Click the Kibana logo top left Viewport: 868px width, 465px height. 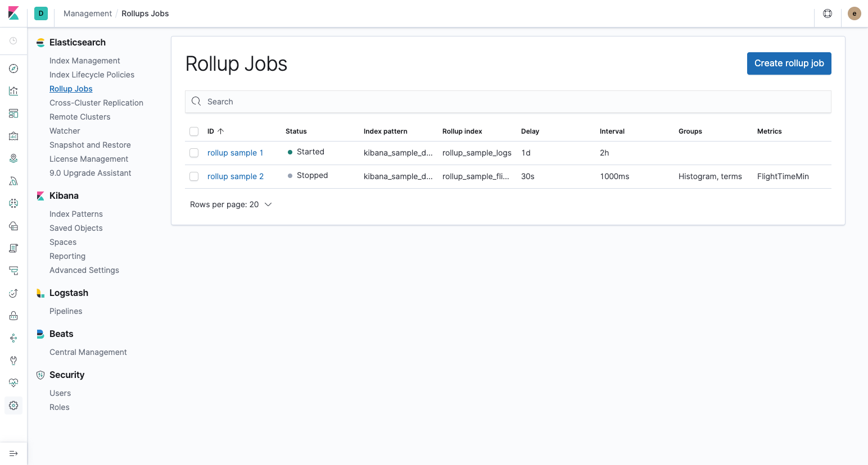13,13
